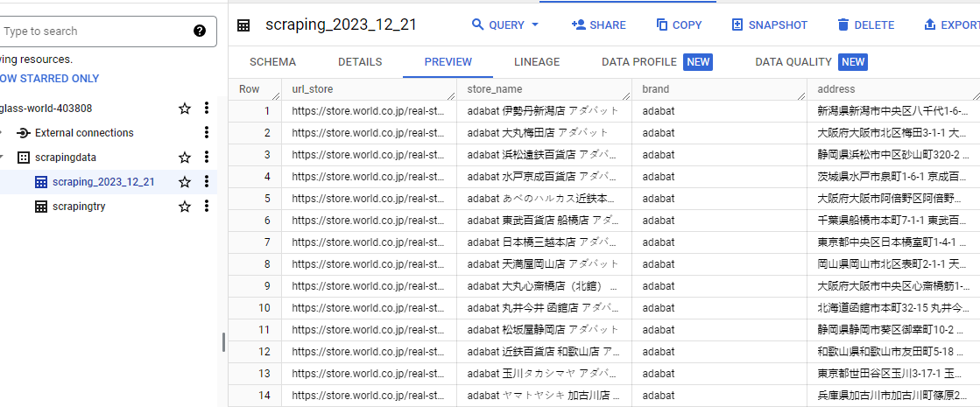Click the SHARE button
Screen dimensions: 980x407
point(598,25)
